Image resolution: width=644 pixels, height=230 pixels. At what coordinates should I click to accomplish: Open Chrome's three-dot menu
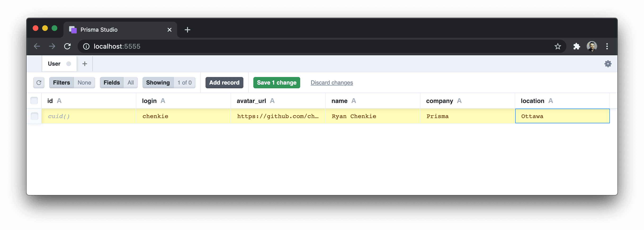(607, 46)
